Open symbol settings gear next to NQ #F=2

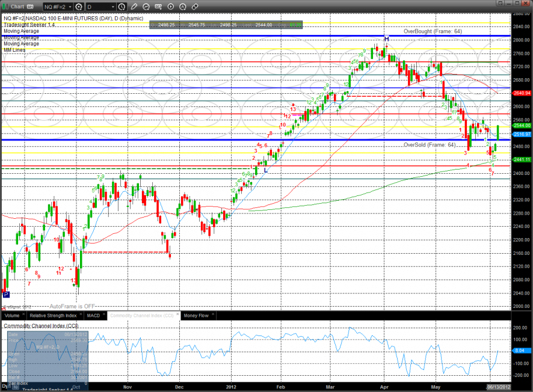pyautogui.click(x=79, y=7)
